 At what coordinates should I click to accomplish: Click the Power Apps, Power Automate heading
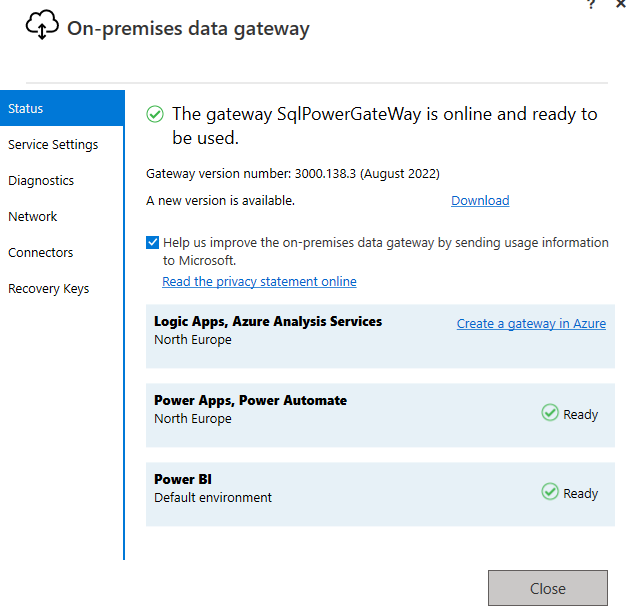point(250,400)
